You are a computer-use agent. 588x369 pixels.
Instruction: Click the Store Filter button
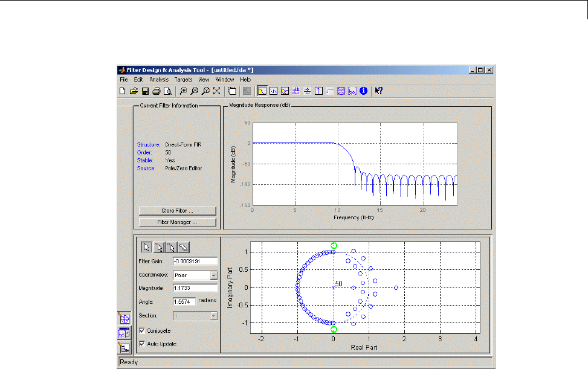coord(177,211)
